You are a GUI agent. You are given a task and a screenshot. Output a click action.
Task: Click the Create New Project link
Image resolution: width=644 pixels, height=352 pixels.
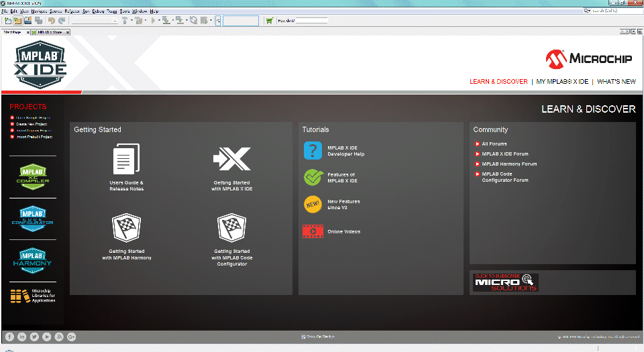click(32, 124)
